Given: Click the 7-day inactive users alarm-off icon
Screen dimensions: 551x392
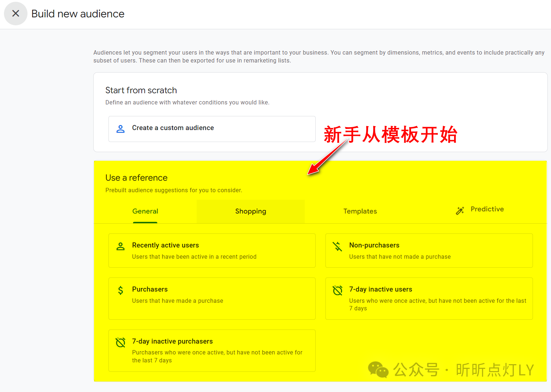Looking at the screenshot, I should [x=337, y=290].
